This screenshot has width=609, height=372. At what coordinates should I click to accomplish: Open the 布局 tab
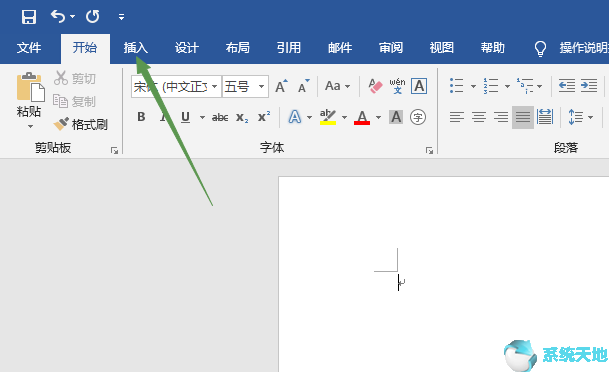coord(238,48)
